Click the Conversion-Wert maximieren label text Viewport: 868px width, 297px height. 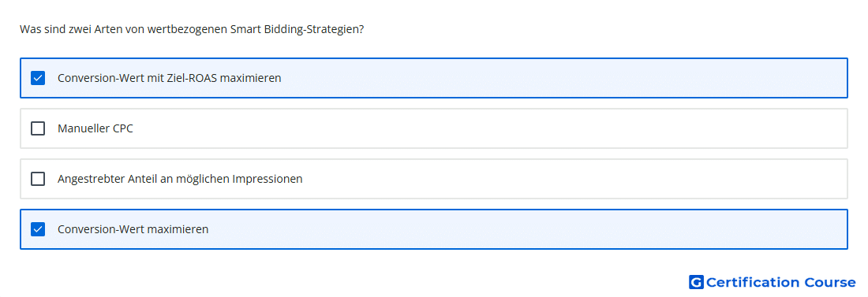tap(133, 229)
